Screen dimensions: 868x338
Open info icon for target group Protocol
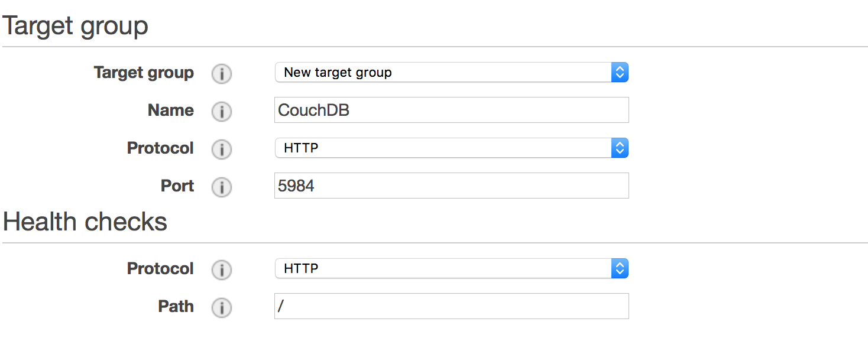pyautogui.click(x=222, y=149)
